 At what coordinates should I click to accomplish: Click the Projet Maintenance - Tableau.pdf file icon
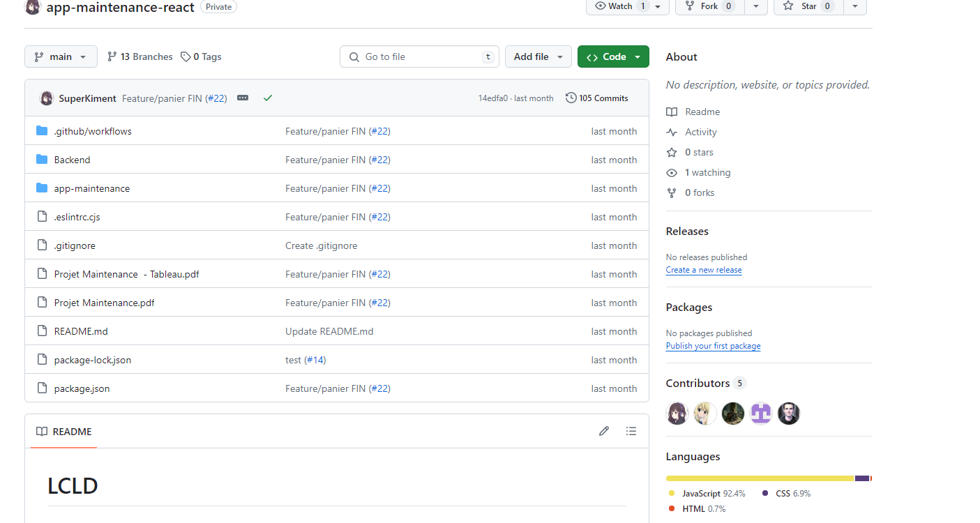42,274
